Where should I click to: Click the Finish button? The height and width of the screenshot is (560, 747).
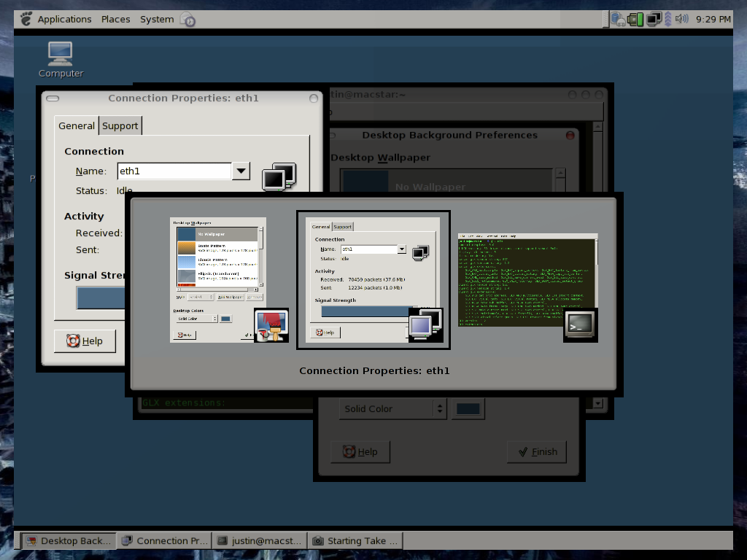536,451
